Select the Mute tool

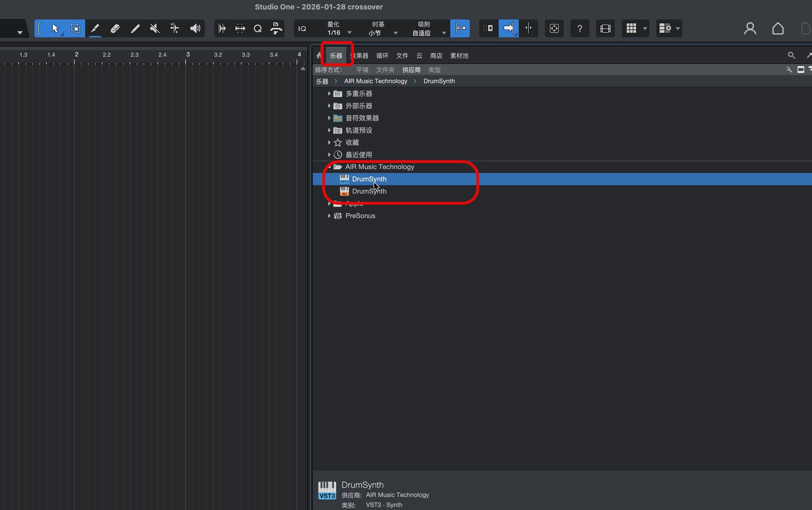[154, 28]
